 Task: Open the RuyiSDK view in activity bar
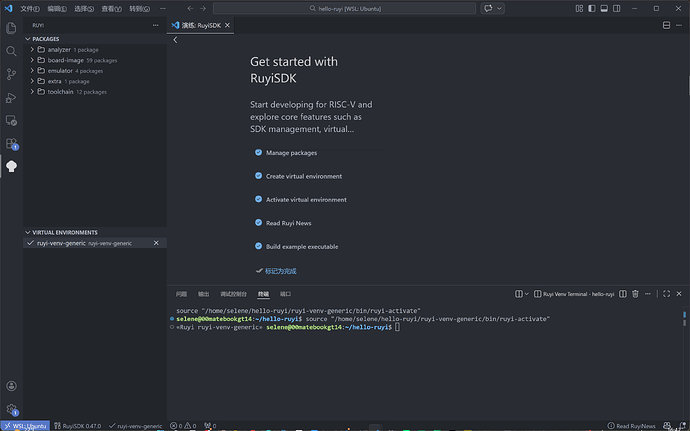point(11,167)
